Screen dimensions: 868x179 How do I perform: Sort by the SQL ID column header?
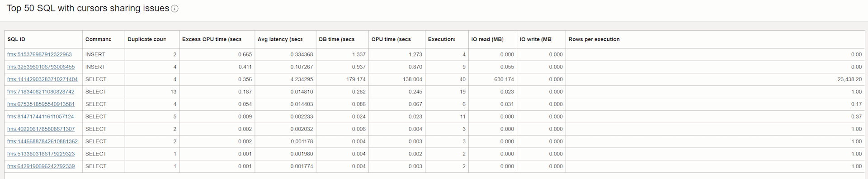(x=43, y=39)
